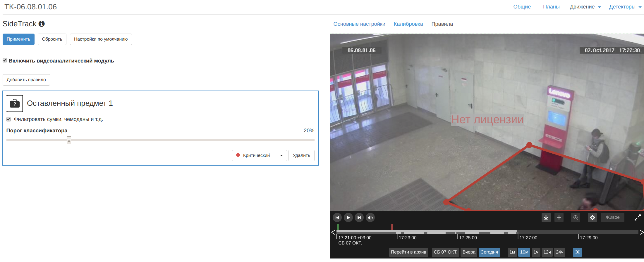Set timeline scale to 10м

[x=524, y=252]
